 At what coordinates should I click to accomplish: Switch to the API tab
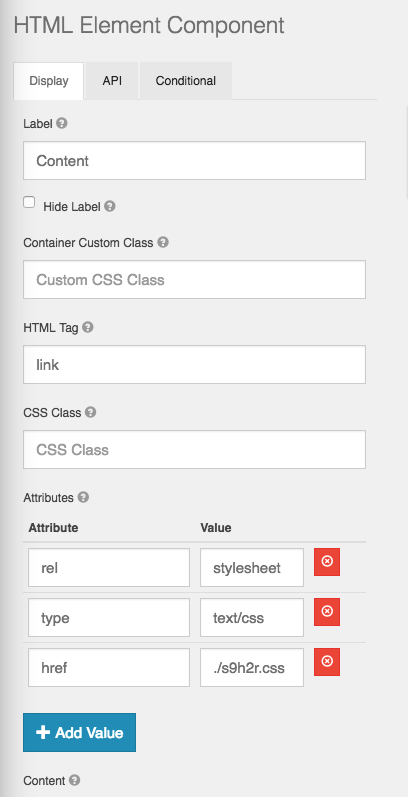pyautogui.click(x=112, y=81)
